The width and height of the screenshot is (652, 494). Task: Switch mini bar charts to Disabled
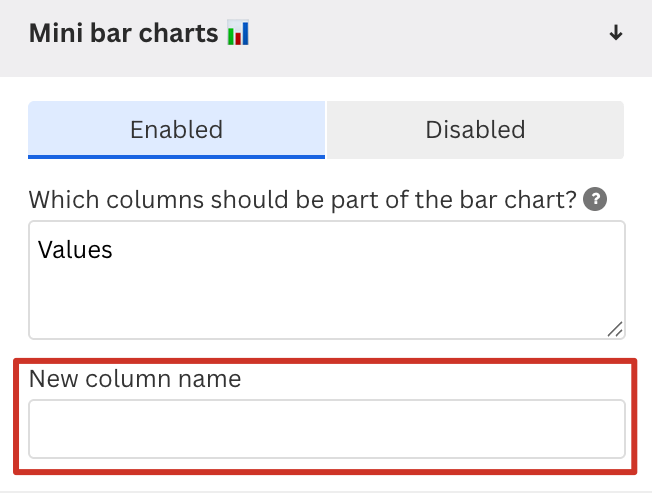pos(475,129)
